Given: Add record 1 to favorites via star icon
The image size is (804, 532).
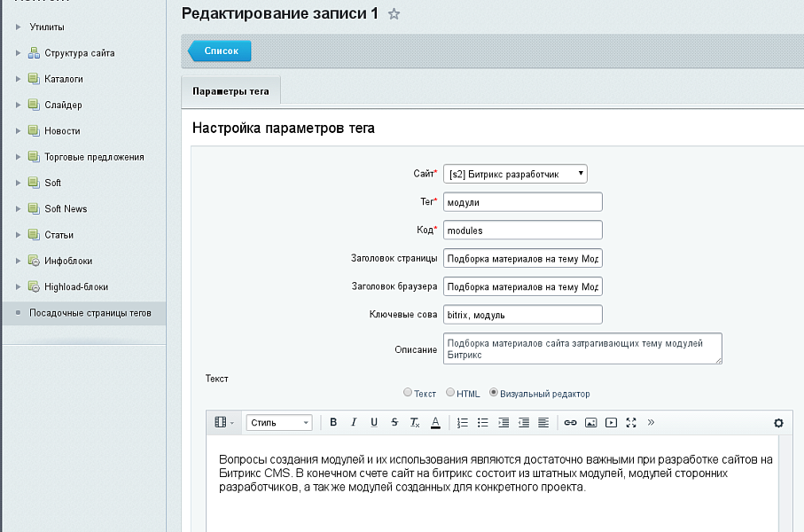Looking at the screenshot, I should pos(394,14).
